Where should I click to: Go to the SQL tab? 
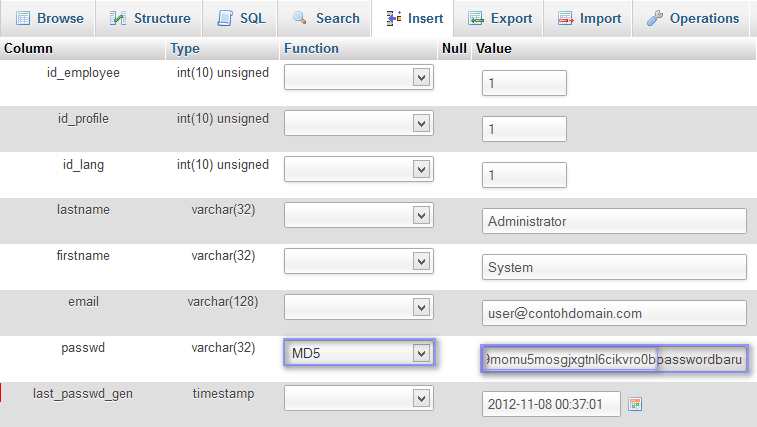point(240,18)
